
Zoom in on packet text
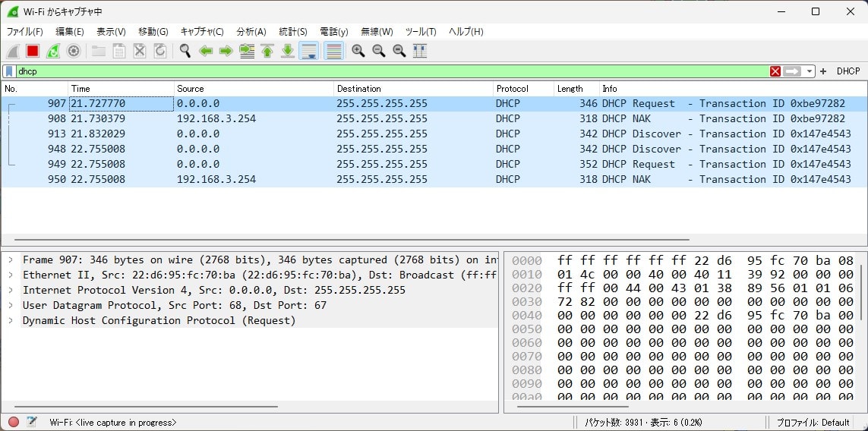pos(358,52)
